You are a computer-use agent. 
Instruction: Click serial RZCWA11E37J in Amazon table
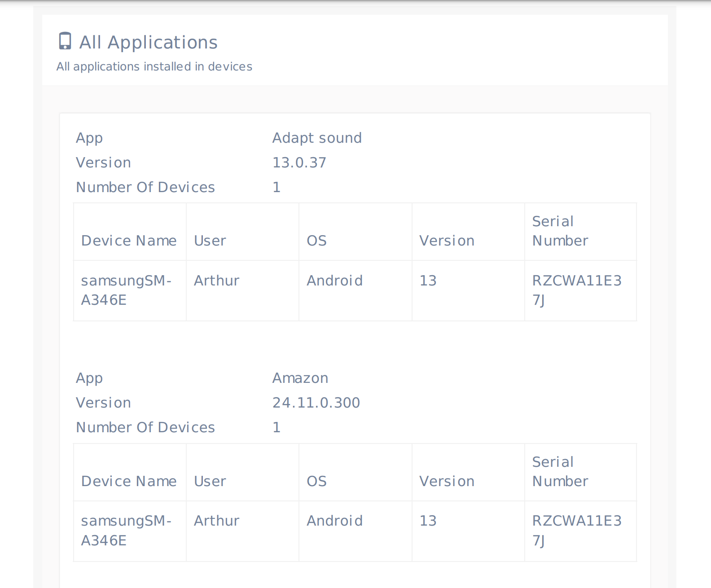click(x=577, y=531)
